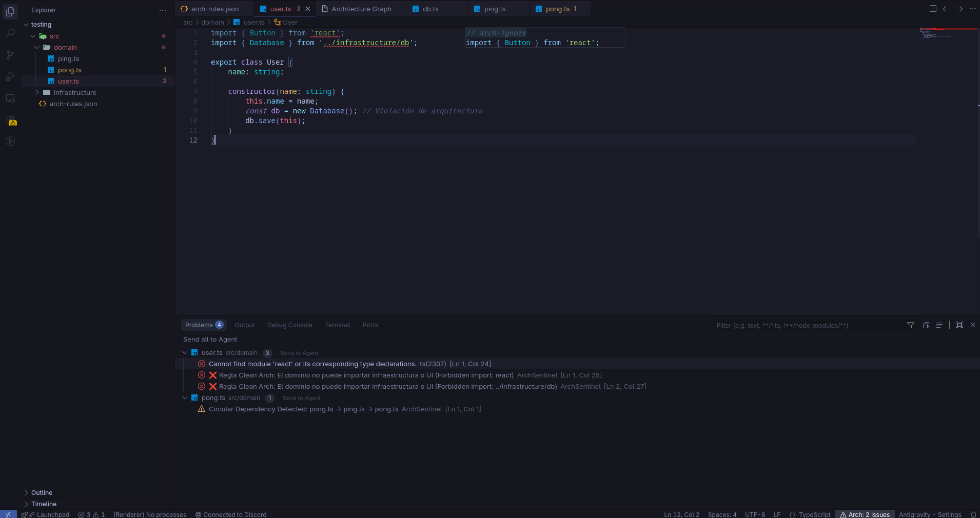The height and width of the screenshot is (518, 980).
Task: Open the Explorer view in activity bar
Action: tap(10, 11)
